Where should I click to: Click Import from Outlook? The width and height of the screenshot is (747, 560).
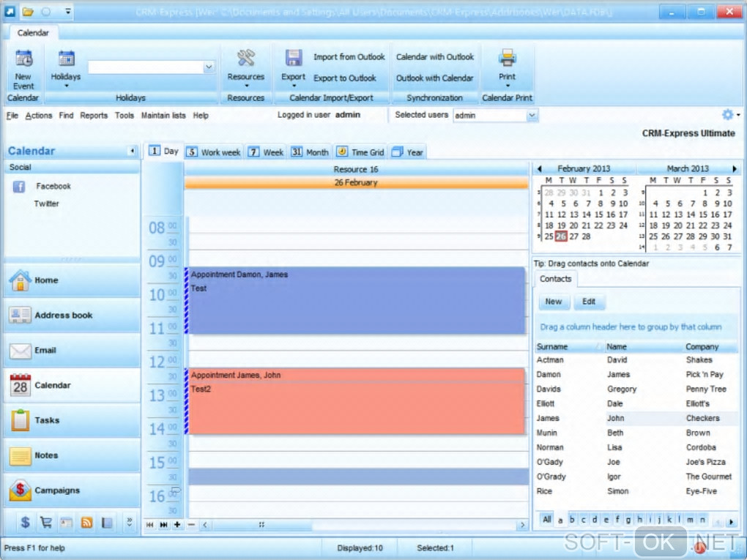[349, 56]
